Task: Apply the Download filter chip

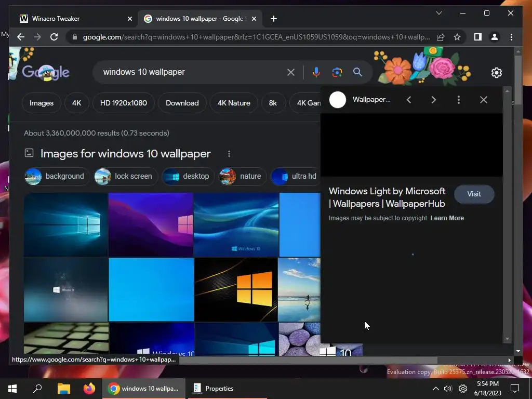Action: 182,103
